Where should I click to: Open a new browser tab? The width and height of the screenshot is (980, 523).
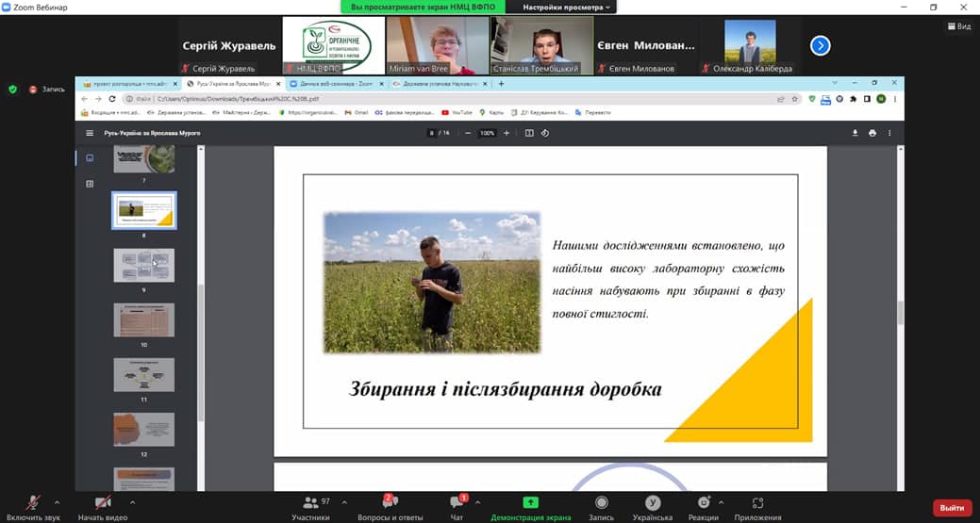[x=501, y=84]
